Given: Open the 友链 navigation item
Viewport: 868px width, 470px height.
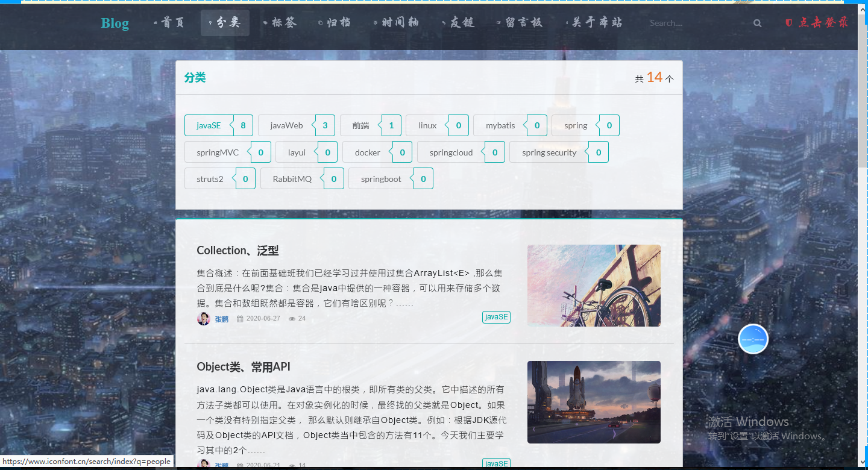Looking at the screenshot, I should click(x=459, y=23).
